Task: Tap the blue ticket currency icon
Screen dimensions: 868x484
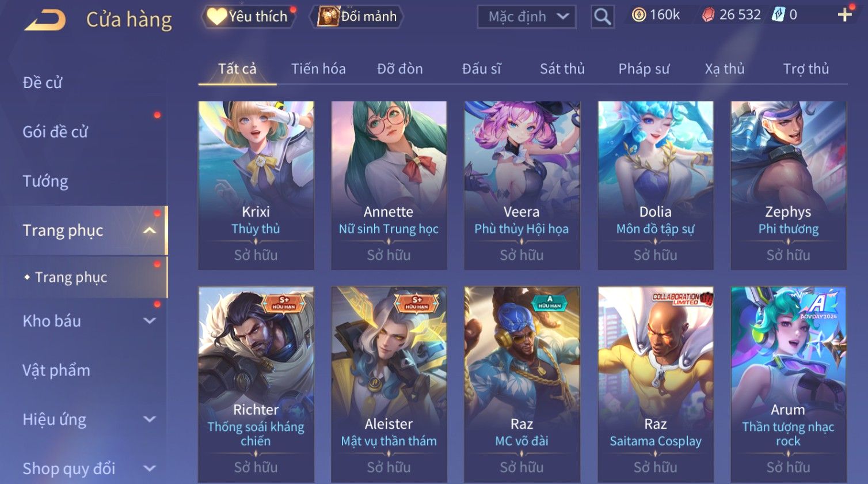Action: tap(779, 15)
